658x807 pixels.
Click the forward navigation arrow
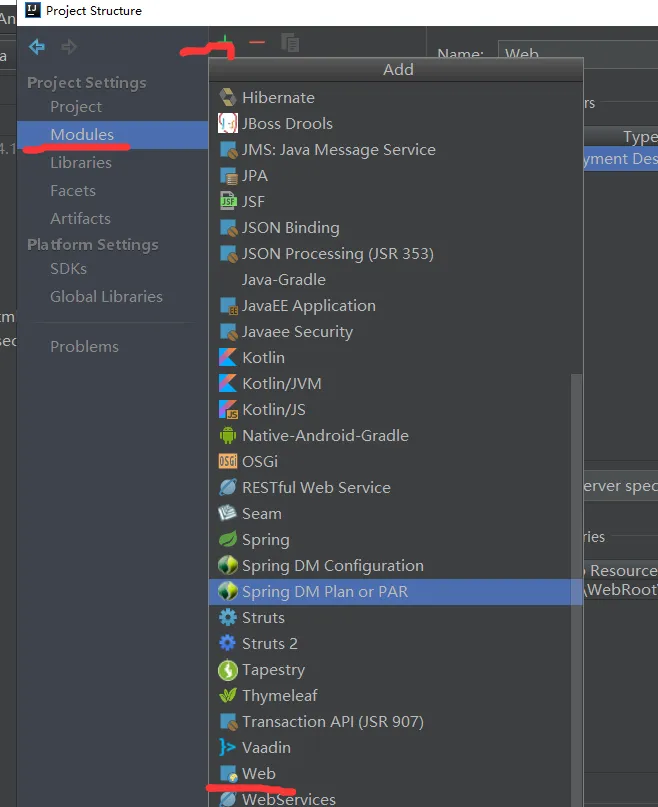69,47
